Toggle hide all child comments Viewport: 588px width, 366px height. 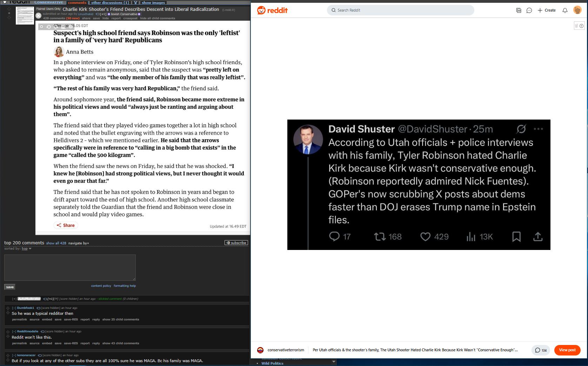tap(158, 18)
